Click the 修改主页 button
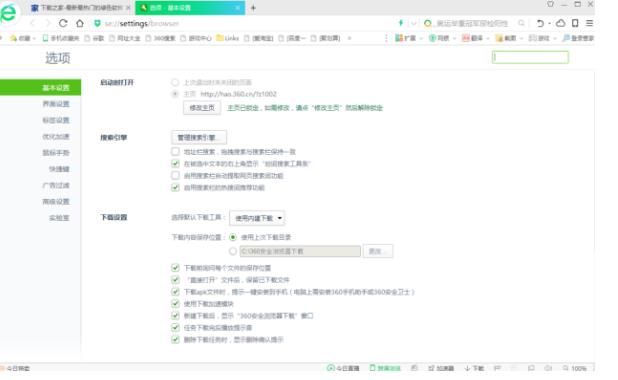The height and width of the screenshot is (380, 618). pyautogui.click(x=202, y=108)
